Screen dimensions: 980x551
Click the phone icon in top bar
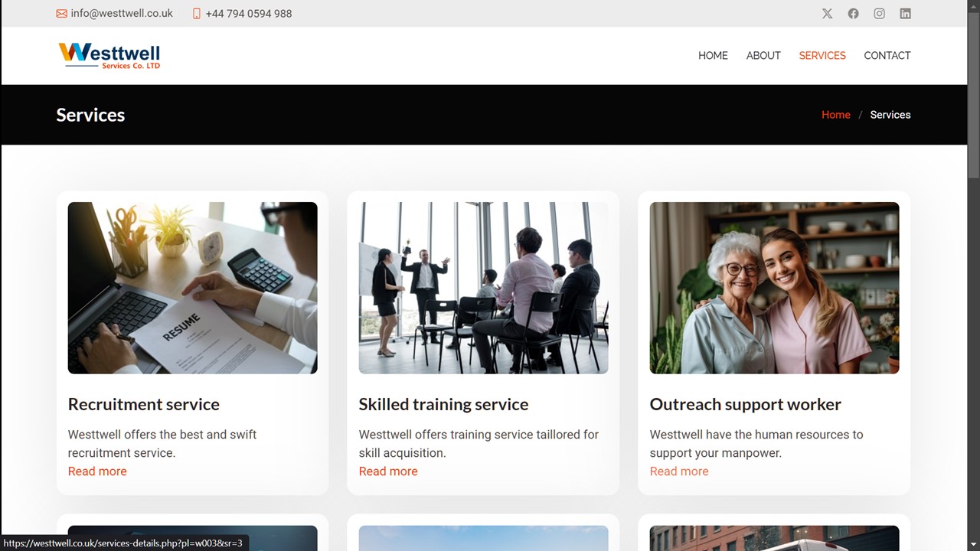[197, 14]
